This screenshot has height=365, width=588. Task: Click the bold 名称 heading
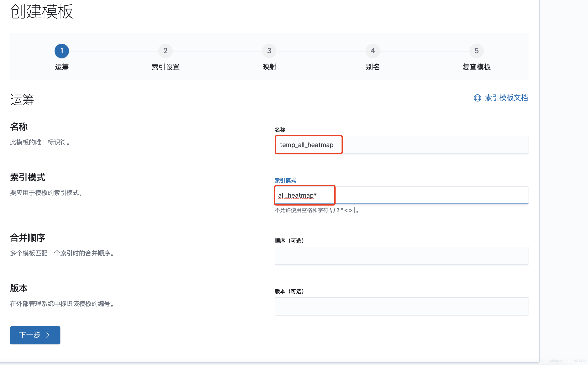click(19, 127)
